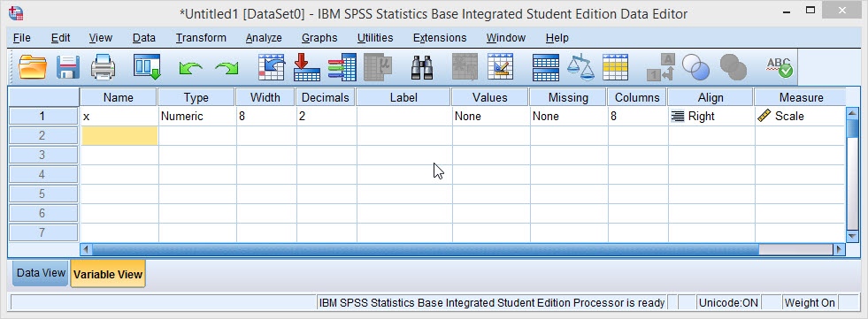
Task: Click the Measure column header
Action: tap(801, 97)
